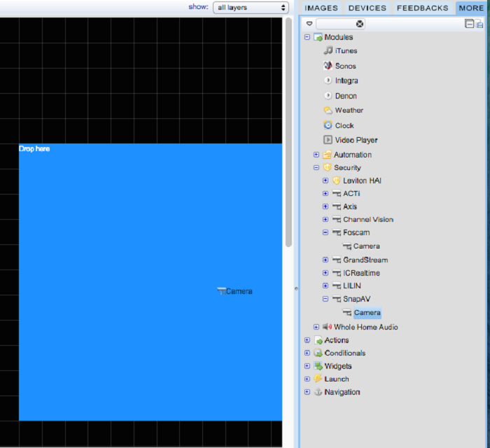Image resolution: width=490 pixels, height=448 pixels.
Task: Expand the Channel Vision node
Action: coord(325,219)
